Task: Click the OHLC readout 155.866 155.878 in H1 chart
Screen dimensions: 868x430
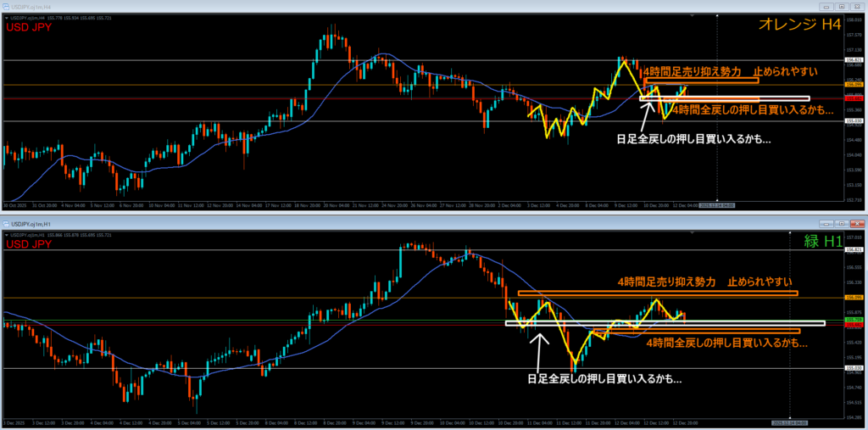Action: point(61,235)
